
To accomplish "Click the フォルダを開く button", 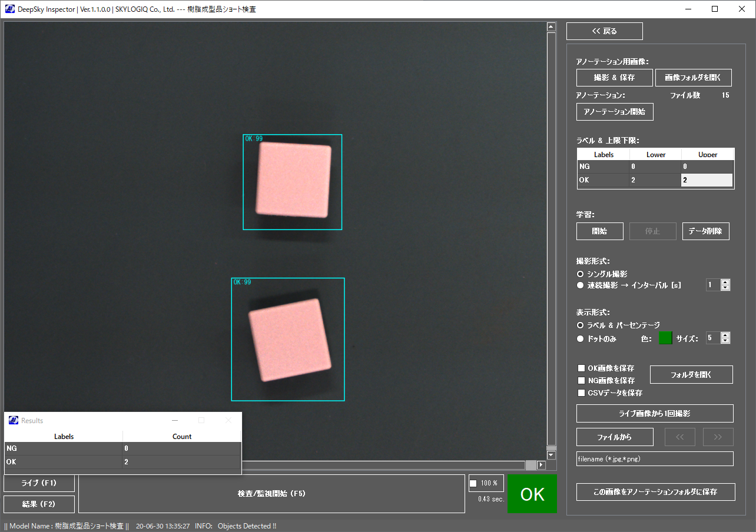I will [691, 375].
